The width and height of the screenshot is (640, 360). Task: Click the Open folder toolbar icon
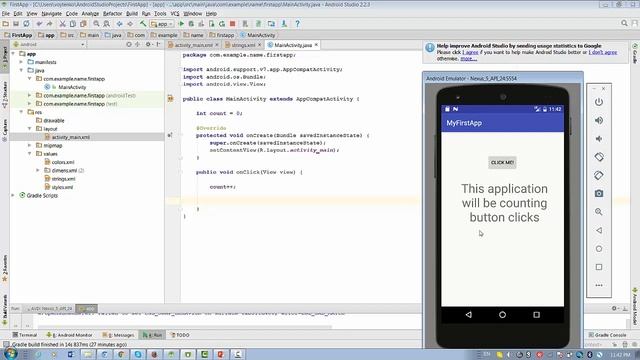[5, 24]
